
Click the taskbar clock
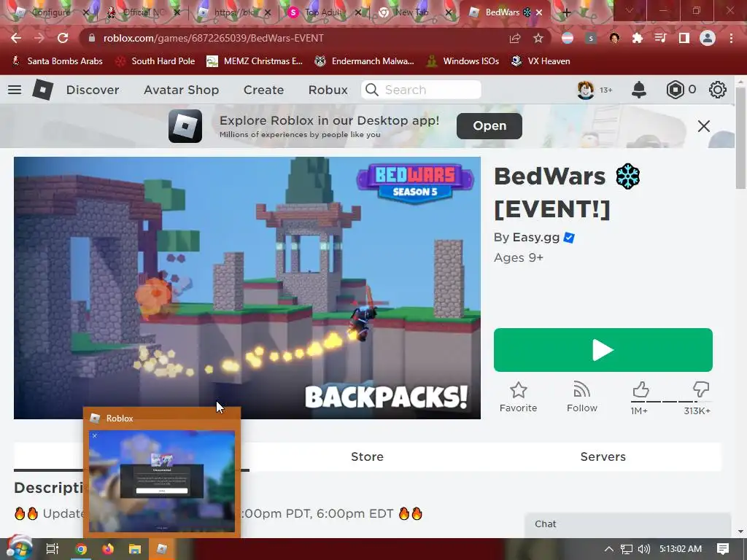point(681,549)
